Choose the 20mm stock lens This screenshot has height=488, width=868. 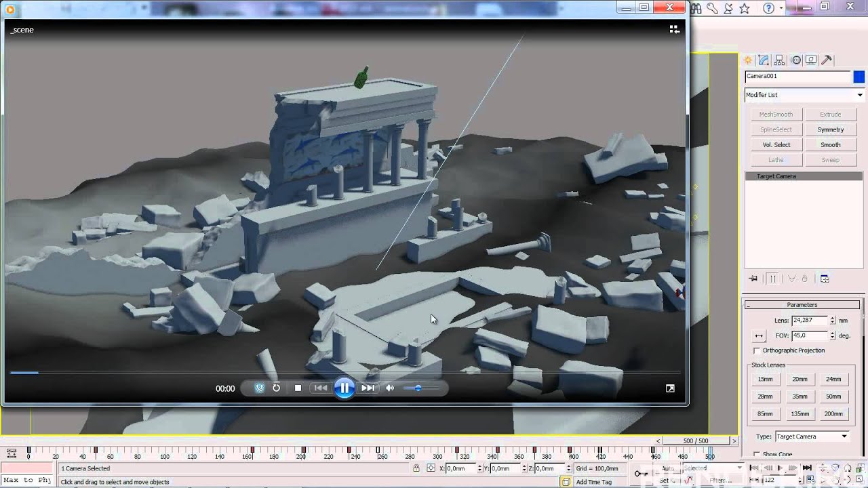tap(800, 380)
